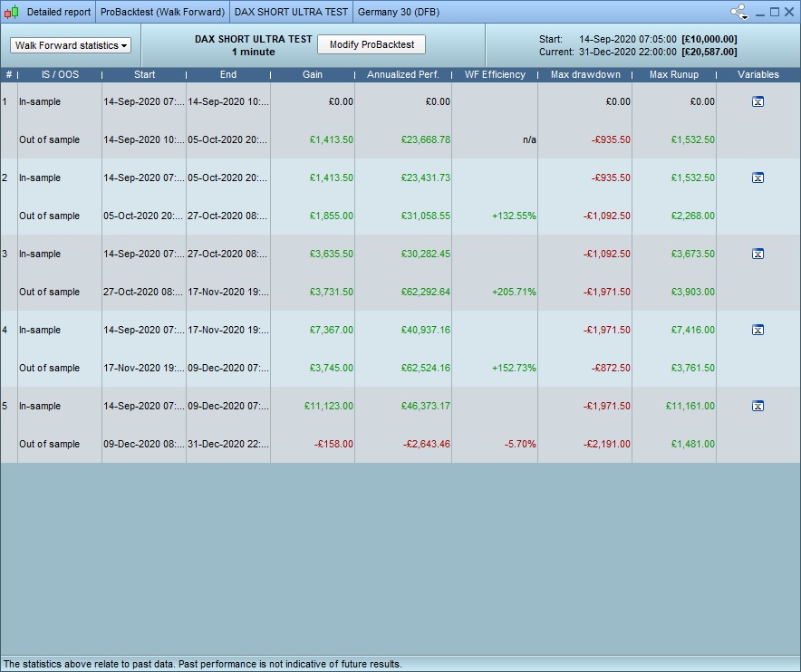This screenshot has height=672, width=801.
Task: Minimize the detailed report window
Action: pos(759,13)
